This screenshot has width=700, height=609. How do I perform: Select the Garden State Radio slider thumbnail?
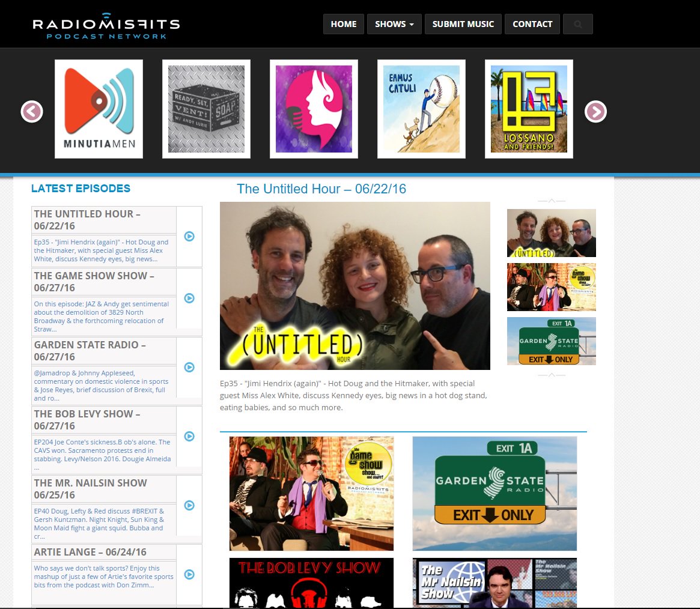(552, 341)
